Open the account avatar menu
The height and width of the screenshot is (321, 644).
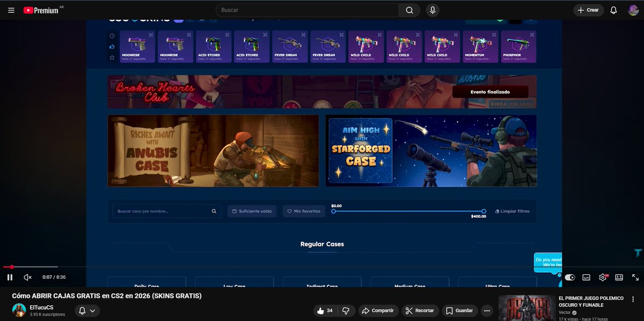(x=633, y=10)
